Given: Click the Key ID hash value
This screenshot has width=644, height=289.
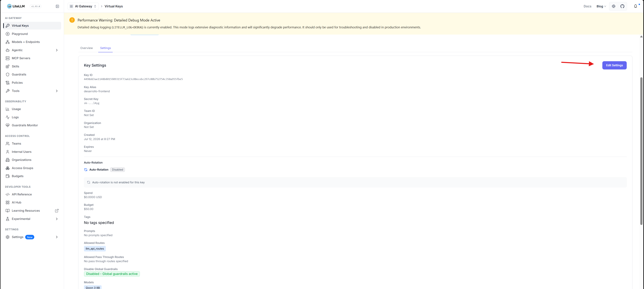Looking at the screenshot, I should (x=133, y=79).
